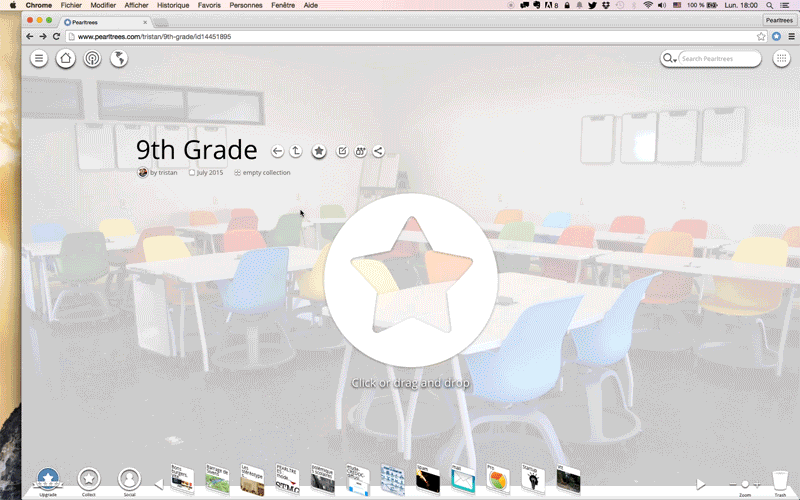Go to the home collection icon
The image size is (800, 500).
tap(65, 59)
